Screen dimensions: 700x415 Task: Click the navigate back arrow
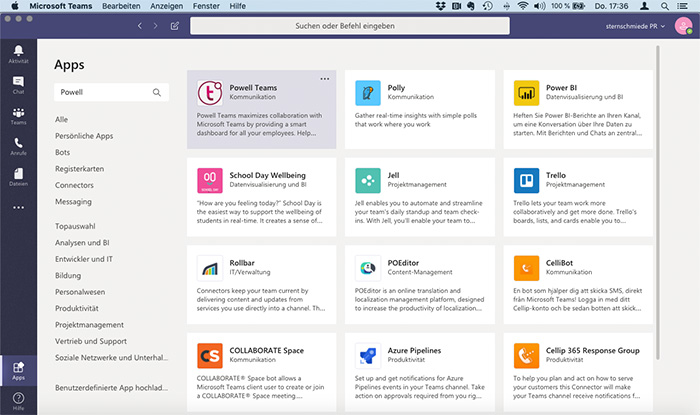tap(140, 25)
